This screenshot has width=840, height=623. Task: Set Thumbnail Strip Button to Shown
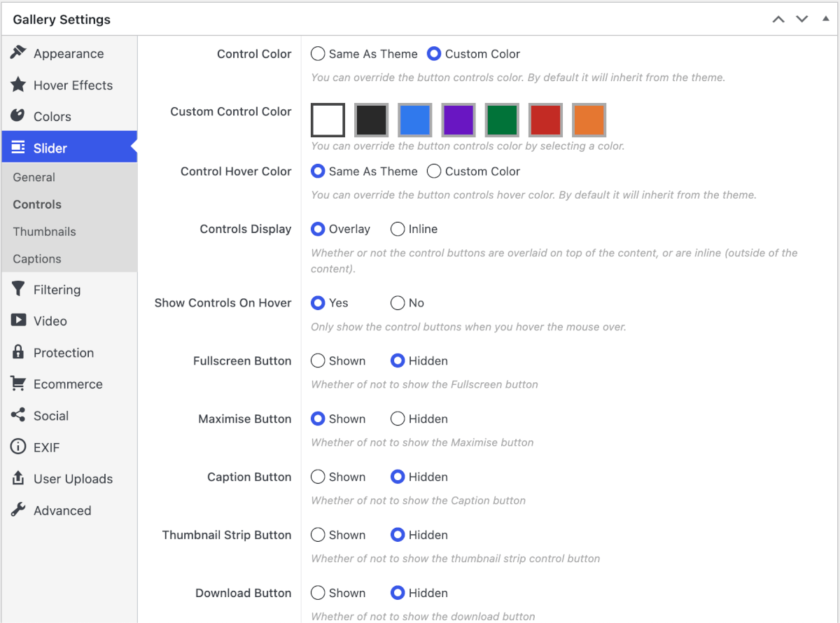tap(318, 535)
